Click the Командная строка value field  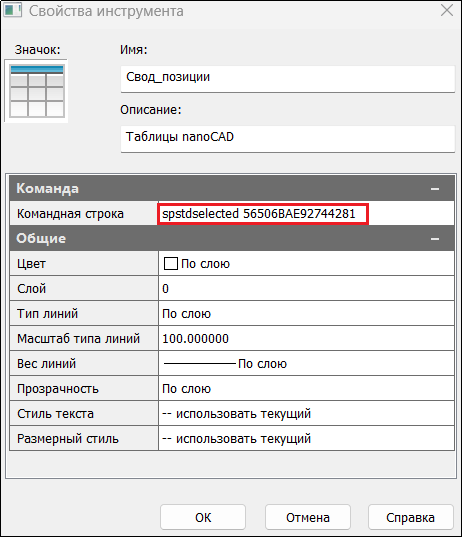(306, 214)
